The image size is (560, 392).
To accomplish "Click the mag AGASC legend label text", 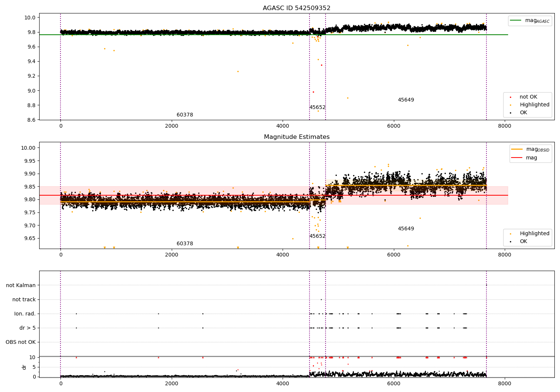I will click(x=537, y=21).
